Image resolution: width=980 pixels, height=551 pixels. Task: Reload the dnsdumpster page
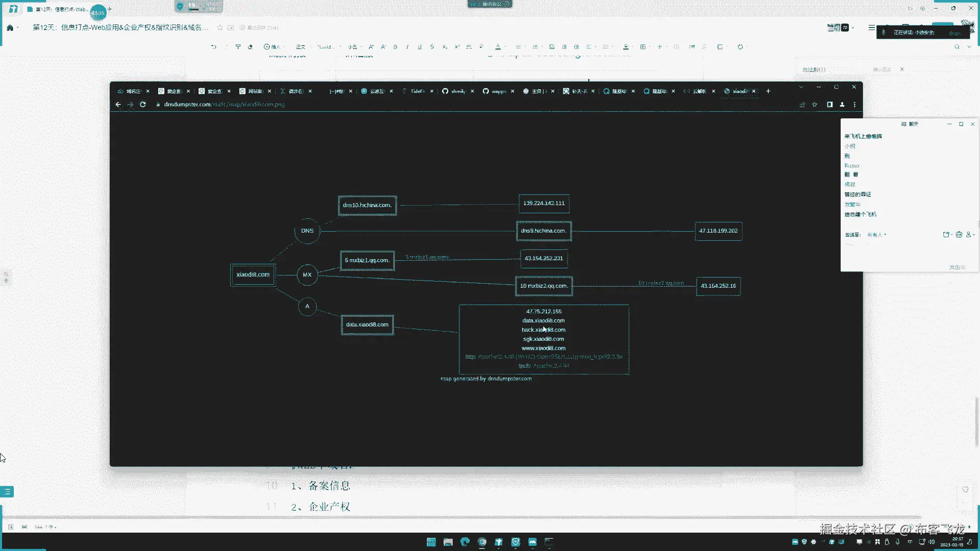143,105
